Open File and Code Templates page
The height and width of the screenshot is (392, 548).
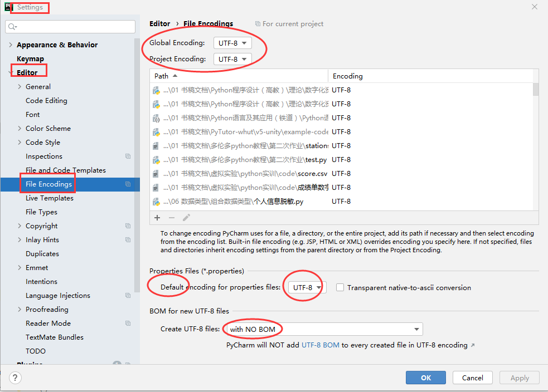[x=66, y=170]
